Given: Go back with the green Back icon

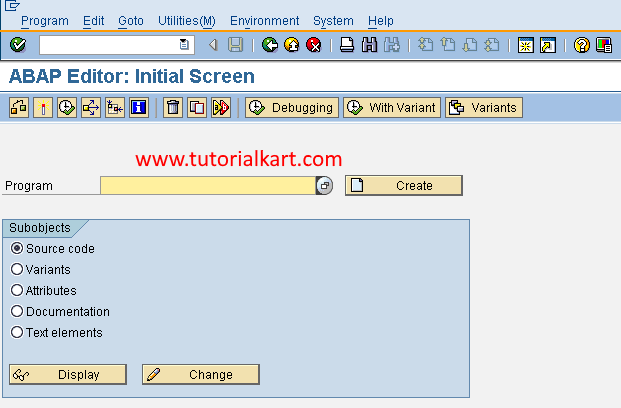Looking at the screenshot, I should click(270, 45).
